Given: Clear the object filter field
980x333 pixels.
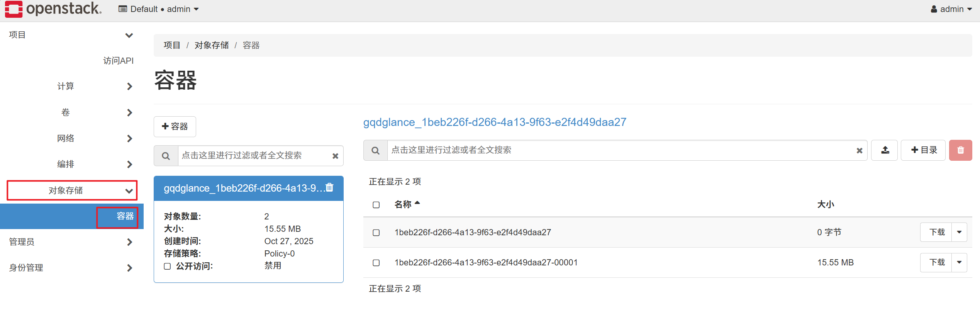Looking at the screenshot, I should 860,151.
